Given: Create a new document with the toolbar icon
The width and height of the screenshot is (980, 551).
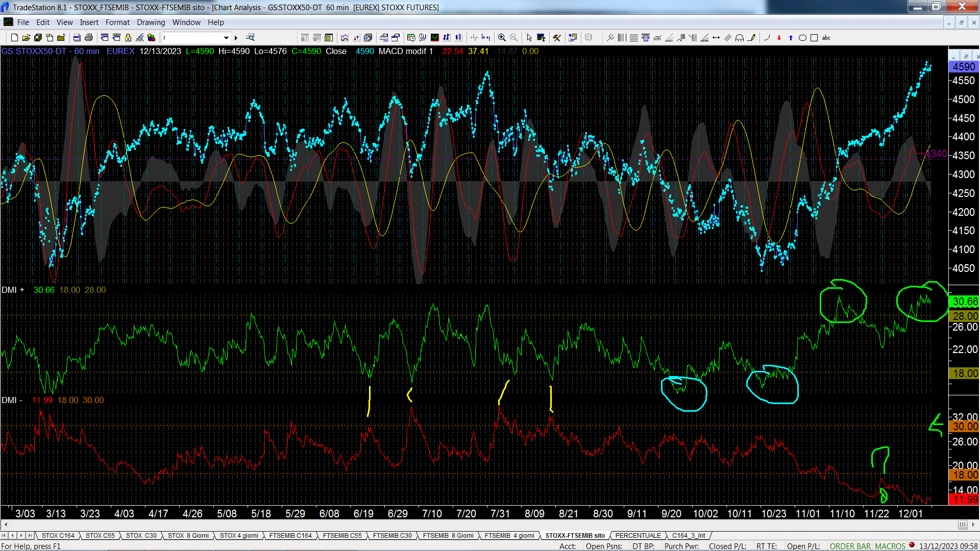Looking at the screenshot, I should pos(14,38).
